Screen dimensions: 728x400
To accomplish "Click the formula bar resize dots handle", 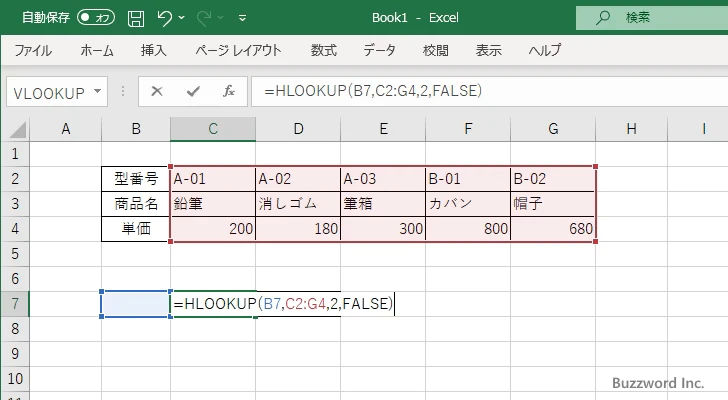I will coord(123,91).
